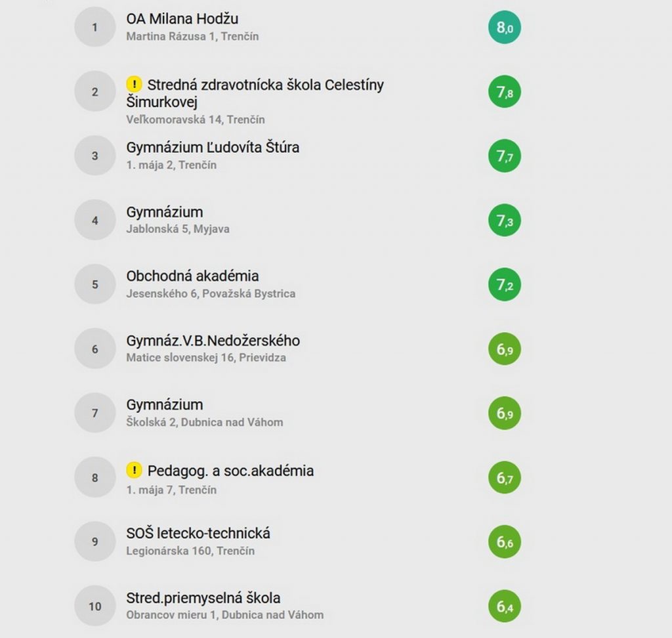Open Stred.priemyselná škola in Dubnica nad Váhom
The height and width of the screenshot is (638, 672).
tap(203, 598)
